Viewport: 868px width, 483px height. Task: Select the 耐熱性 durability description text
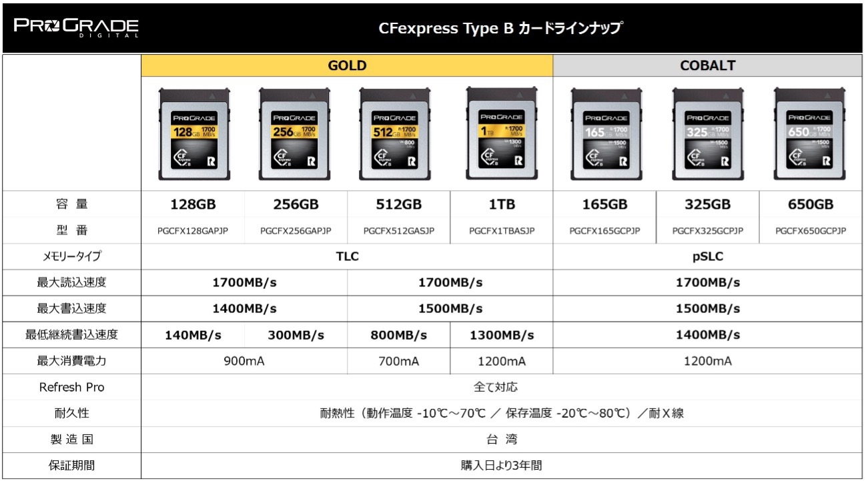(502, 413)
